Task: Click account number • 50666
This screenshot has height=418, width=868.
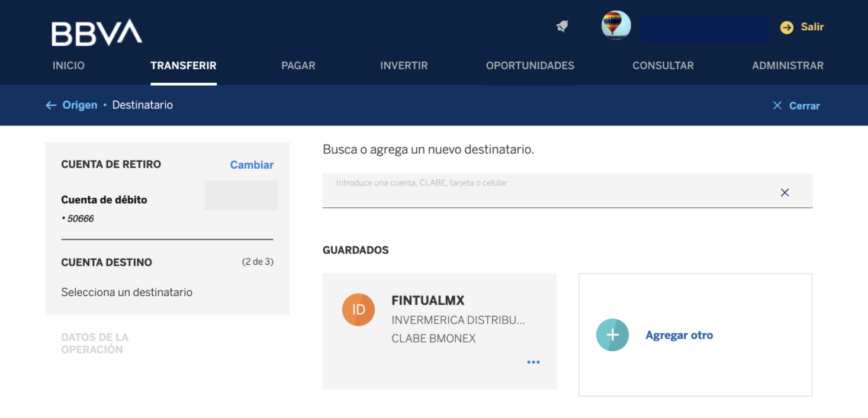Action: click(x=78, y=218)
